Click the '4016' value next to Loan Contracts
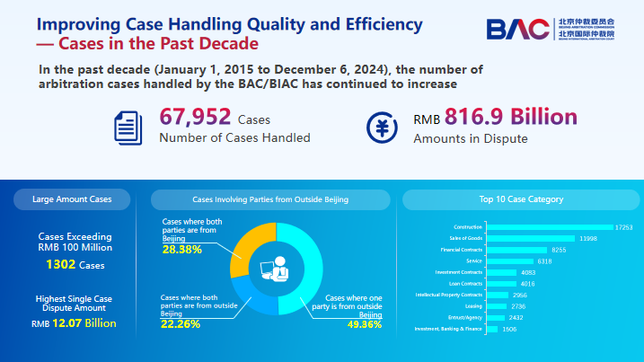Viewport: 644px width, 362px height. point(528,284)
